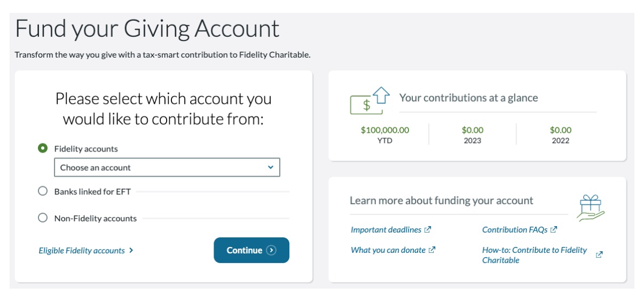Viewport: 644px width, 303px height.
Task: Open the Contribution FAQs link
Action: point(514,230)
